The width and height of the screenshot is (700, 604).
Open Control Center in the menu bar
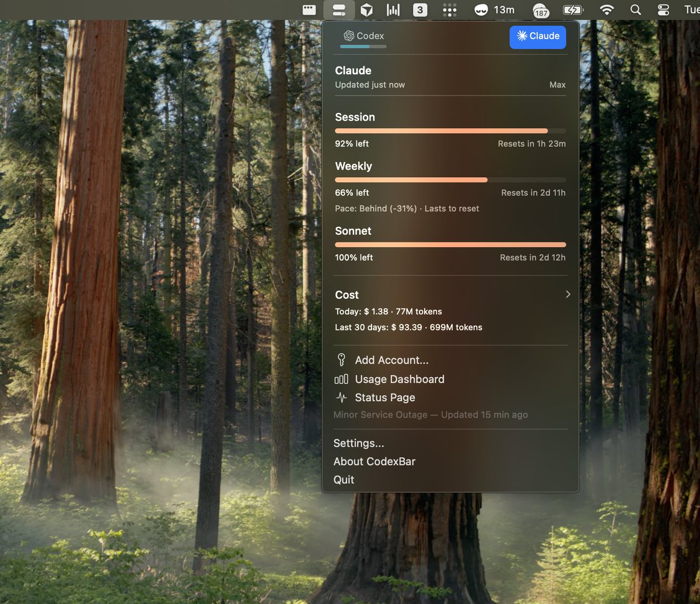[663, 10]
